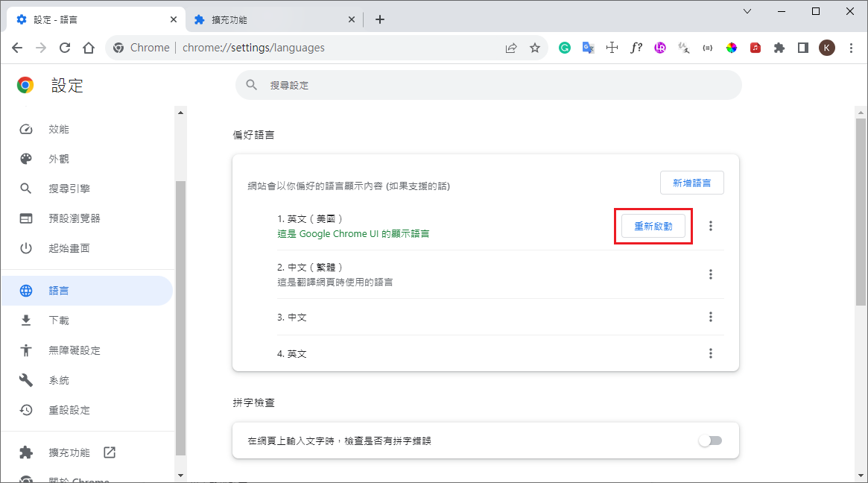Select 外觀 in the settings sidebar
Viewport: 868px width, 483px height.
pos(59,159)
